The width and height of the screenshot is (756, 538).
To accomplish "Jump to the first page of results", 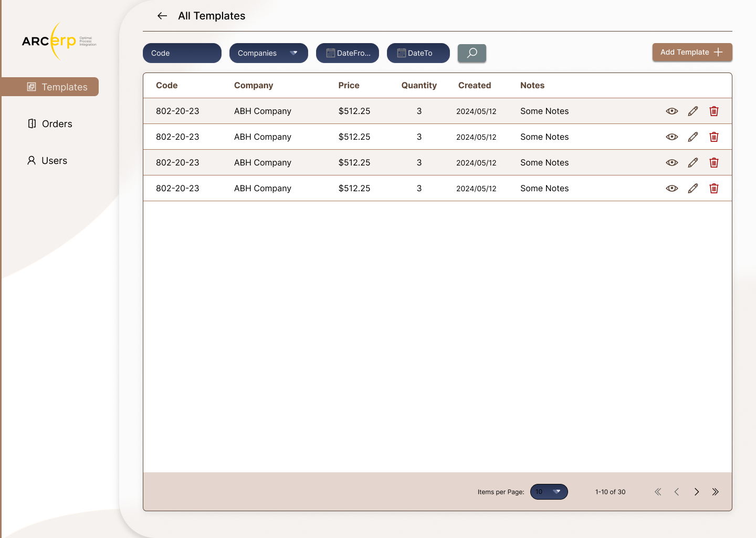I will 658,492.
